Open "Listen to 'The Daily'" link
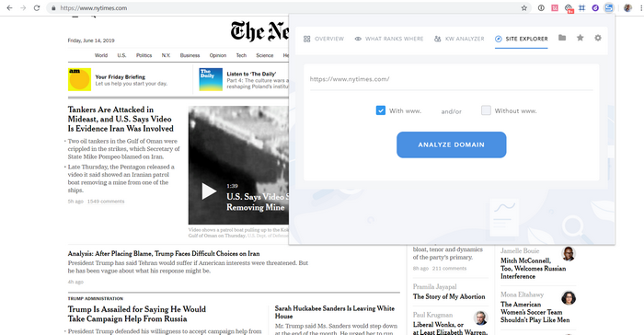Screen dimensions: 644x335 click(x=251, y=74)
